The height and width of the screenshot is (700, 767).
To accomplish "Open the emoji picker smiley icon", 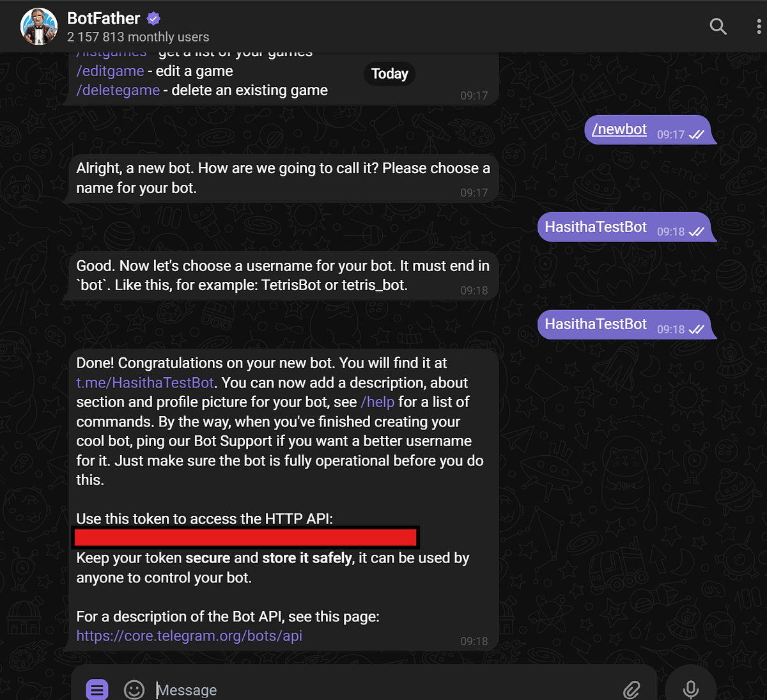I will (134, 690).
